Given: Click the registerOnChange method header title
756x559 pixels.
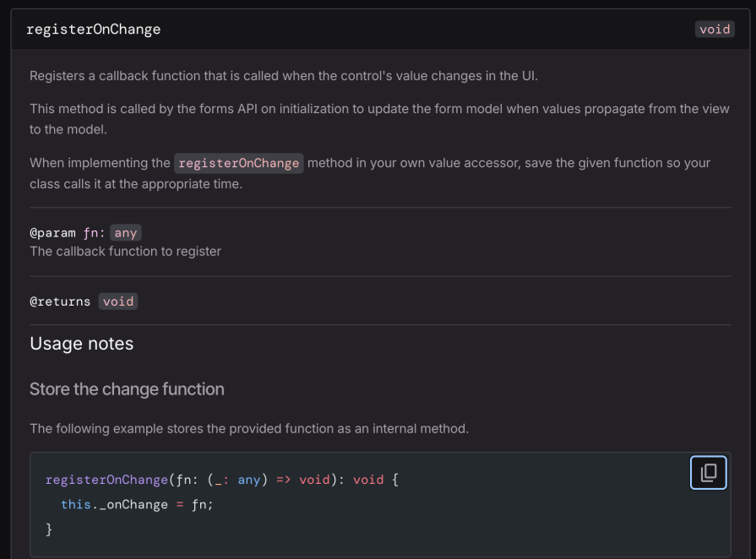Looking at the screenshot, I should click(93, 30).
